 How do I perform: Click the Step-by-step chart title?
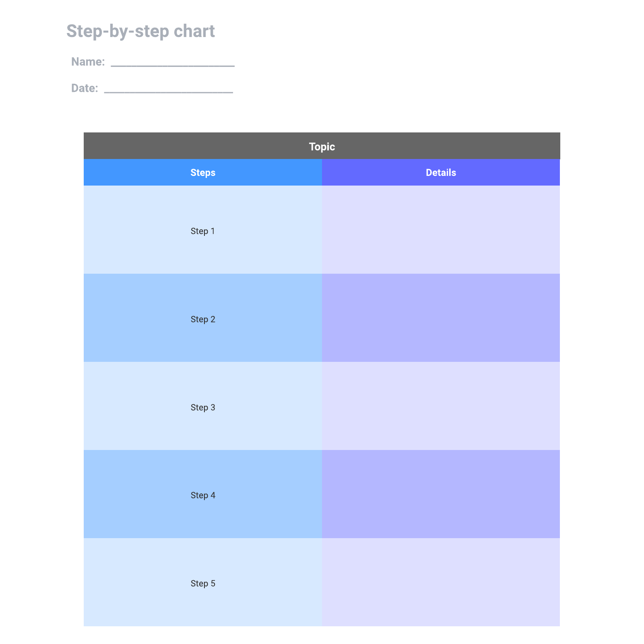click(x=140, y=31)
